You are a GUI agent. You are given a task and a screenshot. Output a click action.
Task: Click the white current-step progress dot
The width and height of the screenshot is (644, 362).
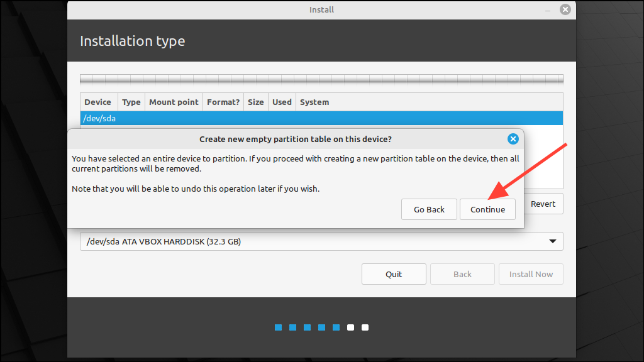[x=350, y=327]
